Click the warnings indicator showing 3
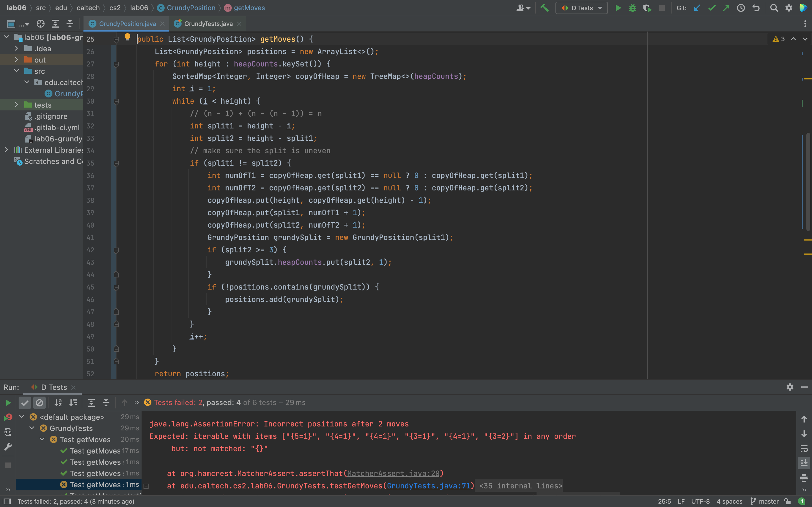This screenshot has width=812, height=507. [x=779, y=39]
